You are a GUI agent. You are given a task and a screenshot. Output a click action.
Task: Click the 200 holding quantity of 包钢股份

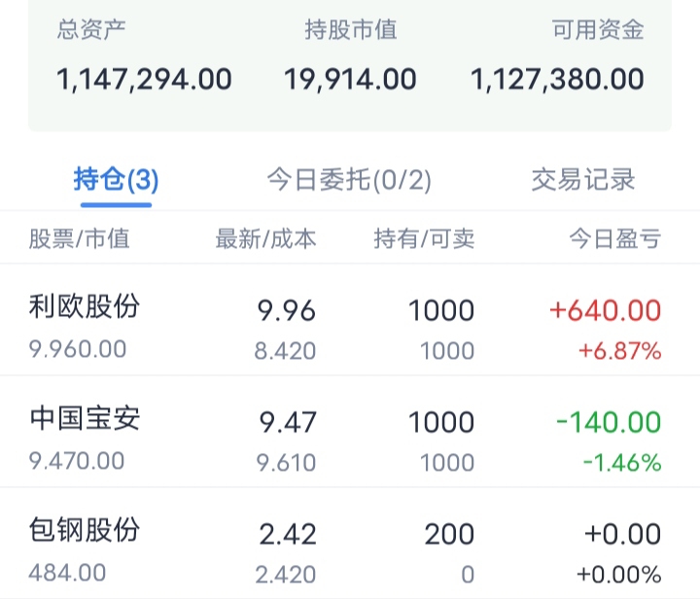[x=449, y=535]
